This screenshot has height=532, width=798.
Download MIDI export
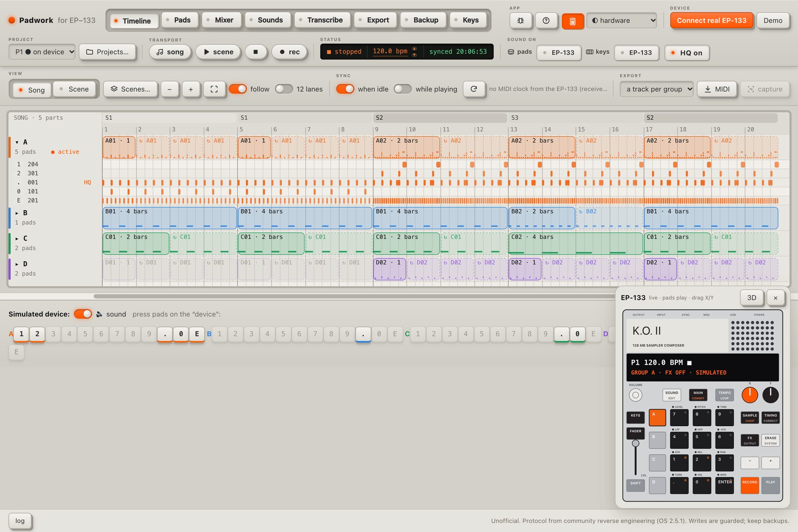[x=717, y=89]
